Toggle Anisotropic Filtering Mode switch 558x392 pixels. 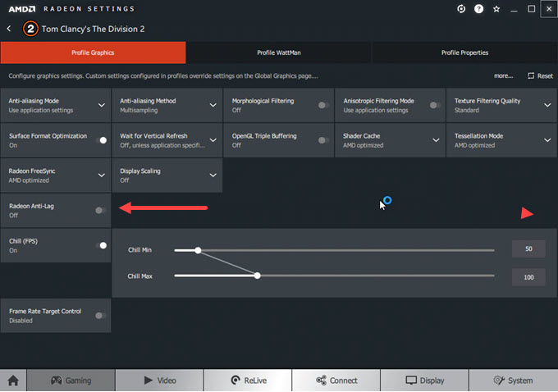(435, 105)
